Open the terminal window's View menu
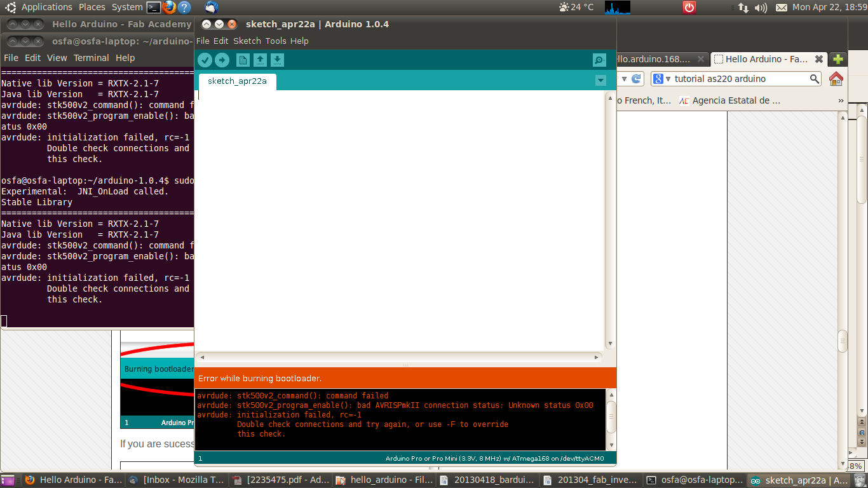This screenshot has width=868, height=488. click(x=57, y=58)
